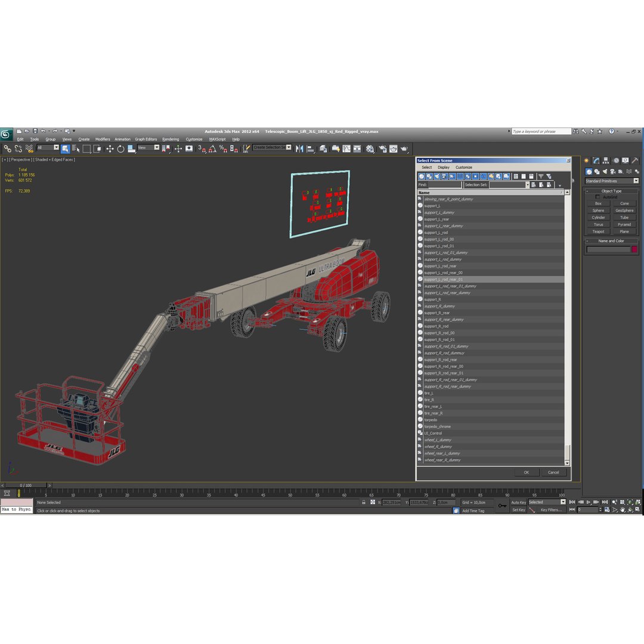Select the Link tool in main toolbar

click(x=7, y=148)
